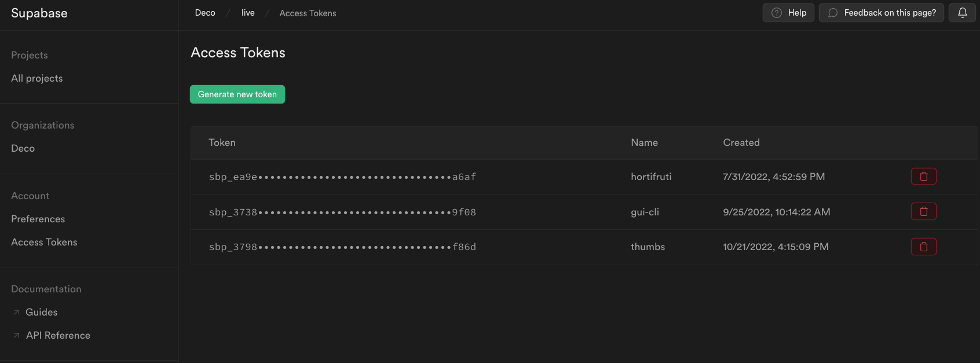Remove the thumbs token with trash icon
The width and height of the screenshot is (980, 363).
pos(923,247)
